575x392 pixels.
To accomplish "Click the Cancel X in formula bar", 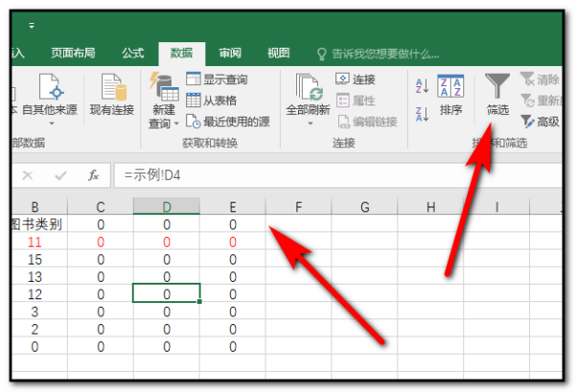I will pyautogui.click(x=28, y=175).
